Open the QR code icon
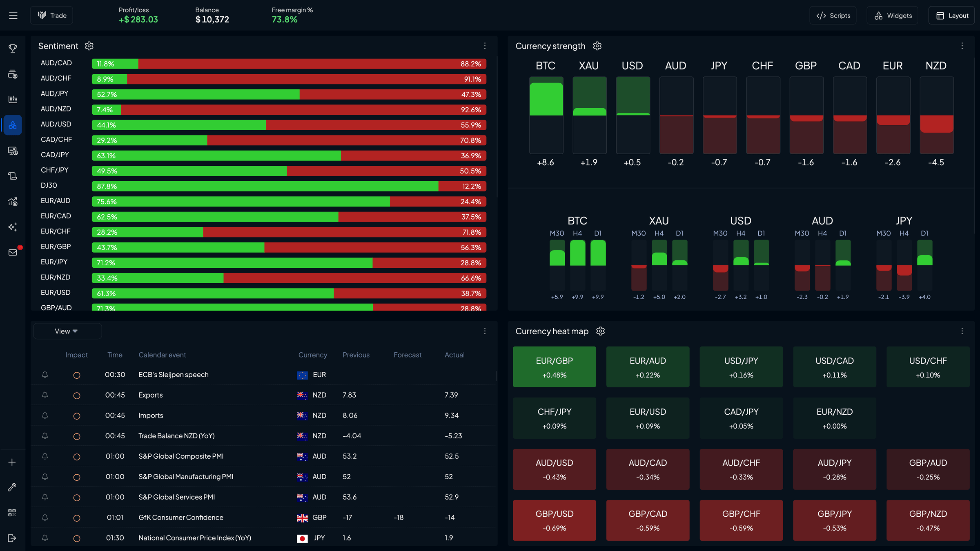Screen dimensions: 980x551 12,513
